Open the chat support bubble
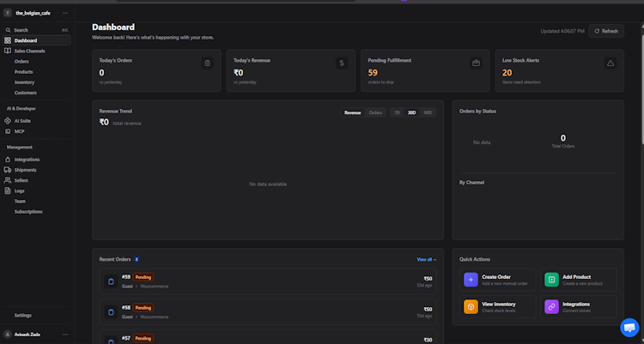644x344 pixels. [x=629, y=327]
